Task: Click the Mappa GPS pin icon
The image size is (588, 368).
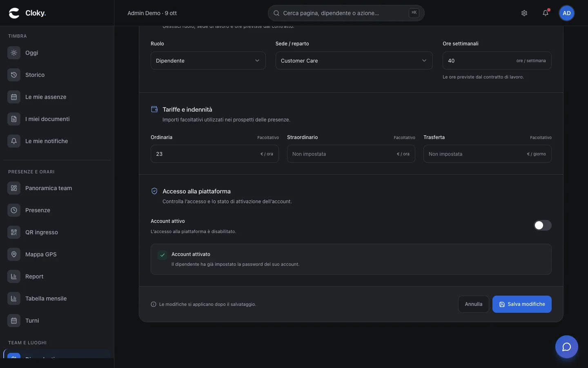Action: tap(14, 254)
